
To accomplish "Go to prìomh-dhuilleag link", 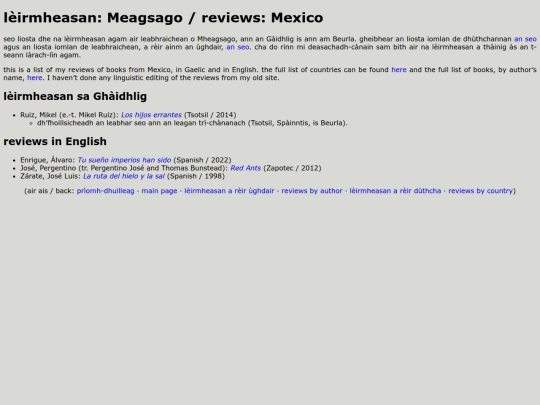I will pos(105,191).
